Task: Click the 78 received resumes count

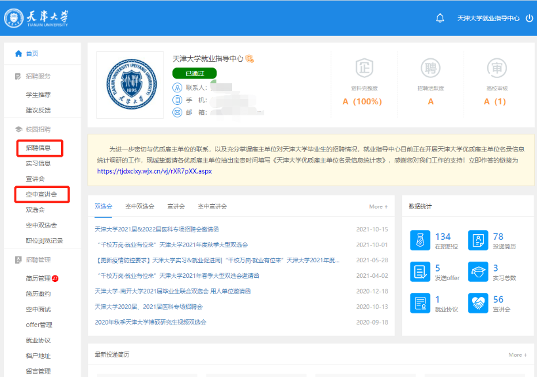Action: click(x=498, y=237)
